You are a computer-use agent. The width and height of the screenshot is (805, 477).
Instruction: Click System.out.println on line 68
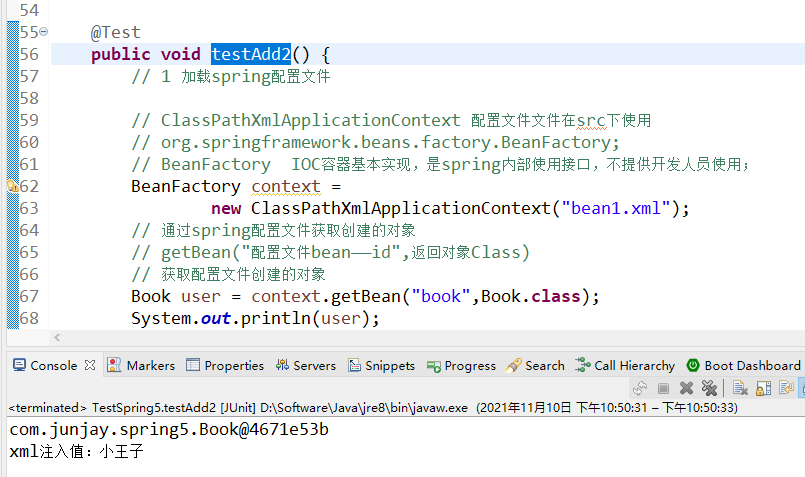(220, 318)
